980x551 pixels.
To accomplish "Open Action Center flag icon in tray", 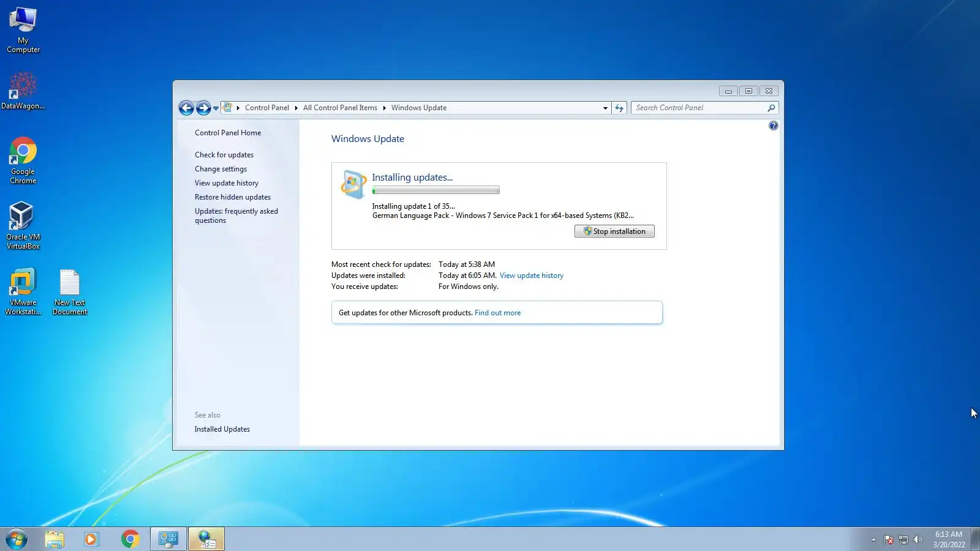I will coord(889,540).
